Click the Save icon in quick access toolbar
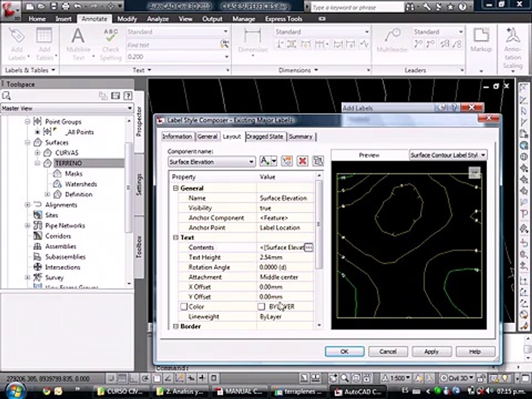 coord(54,6)
